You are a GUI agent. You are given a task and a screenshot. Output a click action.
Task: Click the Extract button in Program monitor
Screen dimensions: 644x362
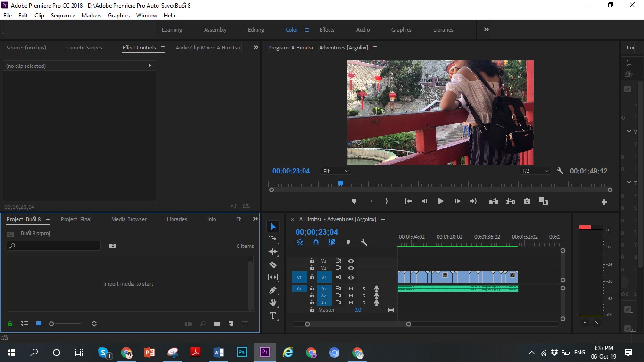point(510,201)
